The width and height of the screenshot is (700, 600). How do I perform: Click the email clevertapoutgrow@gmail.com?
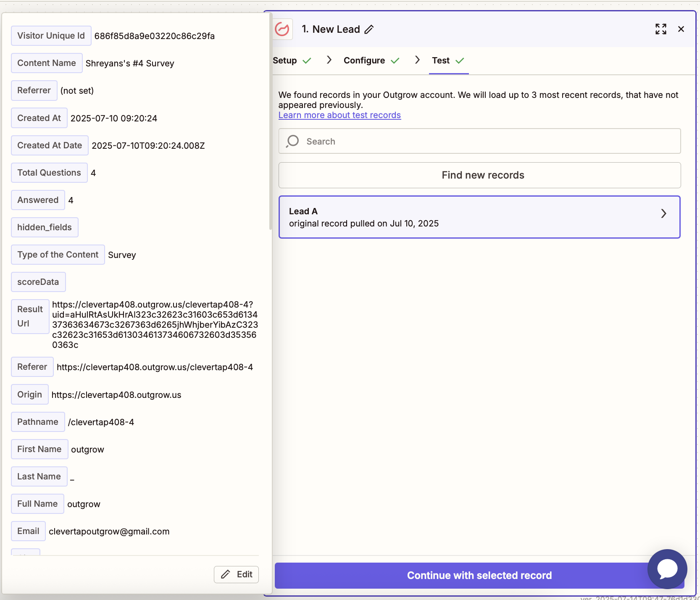coord(109,532)
